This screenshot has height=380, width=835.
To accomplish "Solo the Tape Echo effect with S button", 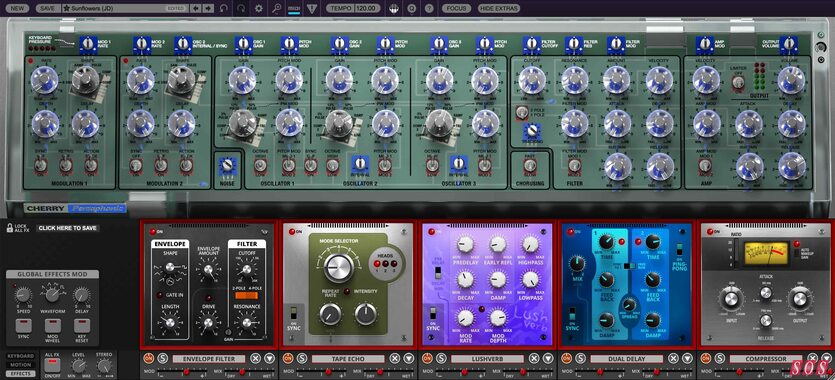I will 302,358.
